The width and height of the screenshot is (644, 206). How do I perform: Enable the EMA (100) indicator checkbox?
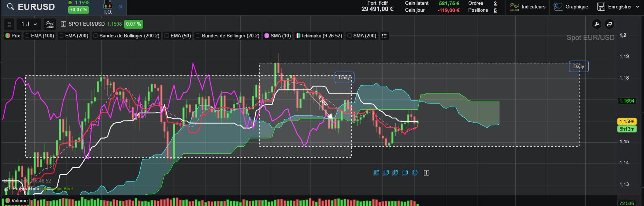27,36
